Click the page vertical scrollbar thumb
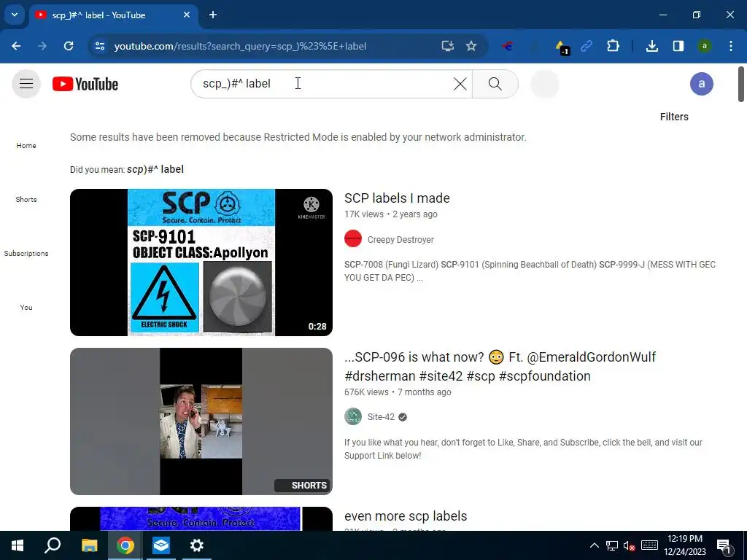The height and width of the screenshot is (560, 747). click(741, 85)
